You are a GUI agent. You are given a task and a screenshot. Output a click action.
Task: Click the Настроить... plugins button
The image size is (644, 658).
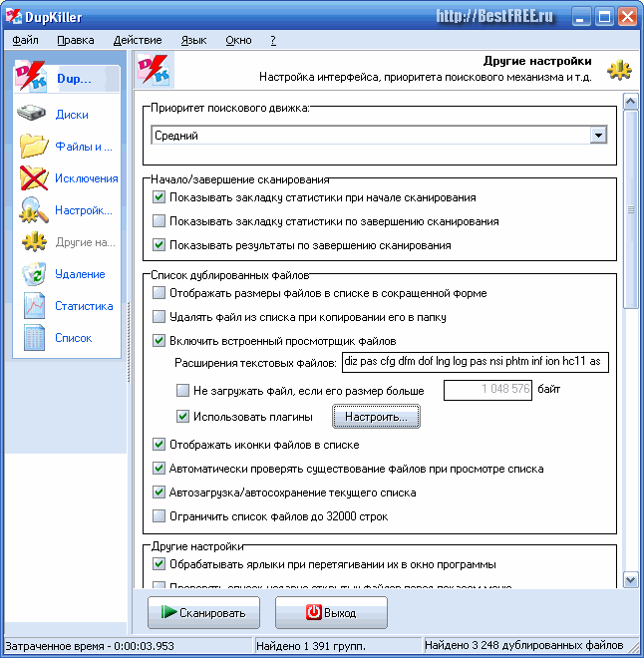tap(376, 417)
